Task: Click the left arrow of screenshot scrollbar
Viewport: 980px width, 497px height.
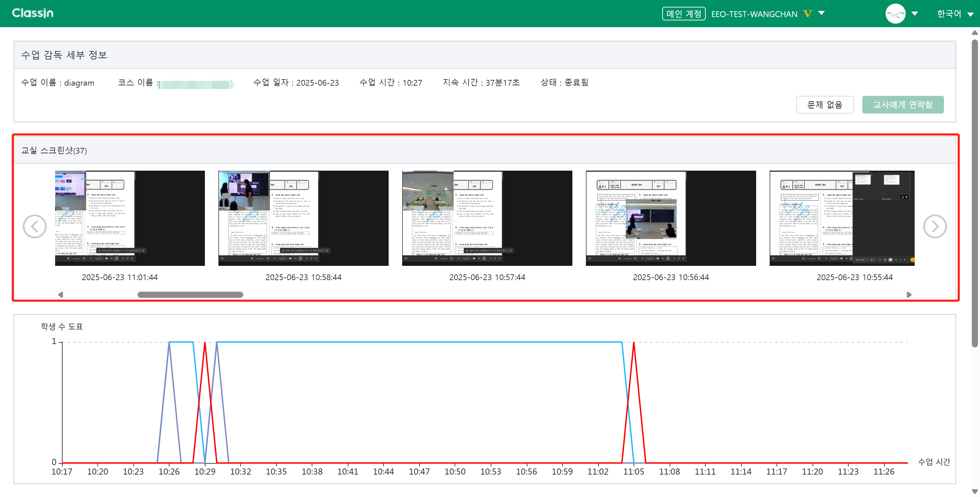Action: (61, 294)
